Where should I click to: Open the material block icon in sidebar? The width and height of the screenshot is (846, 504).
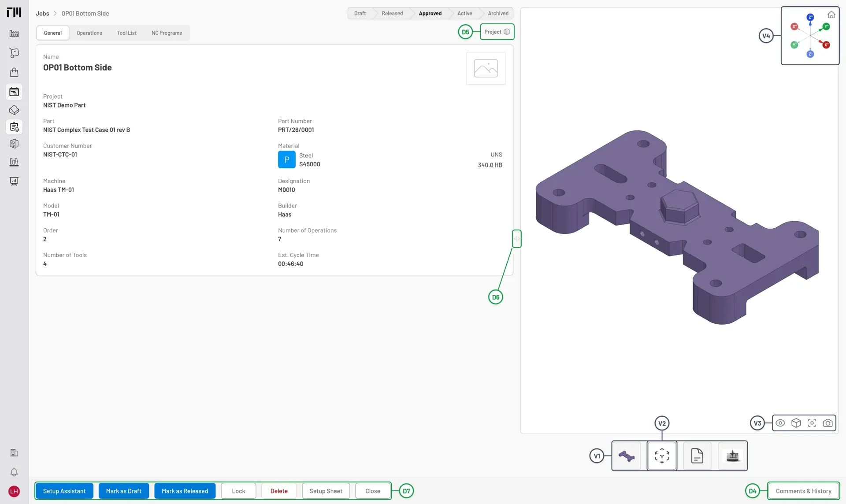[14, 110]
